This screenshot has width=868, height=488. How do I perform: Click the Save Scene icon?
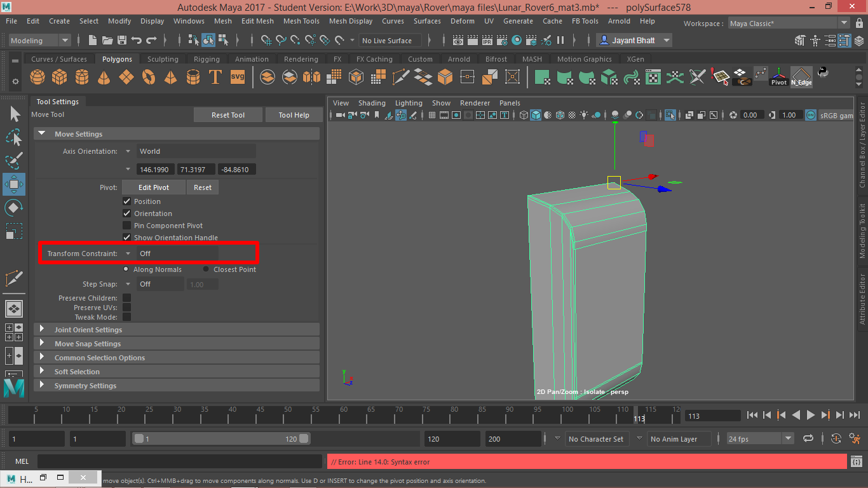122,41
